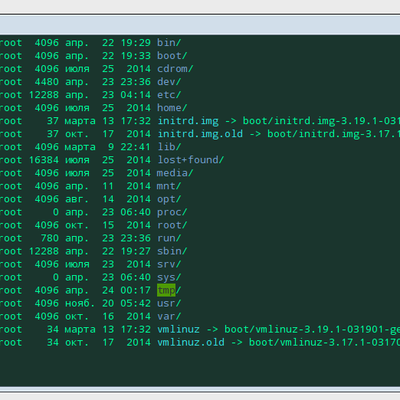Select the media/ directory name
The height and width of the screenshot is (400, 400).
point(175,173)
